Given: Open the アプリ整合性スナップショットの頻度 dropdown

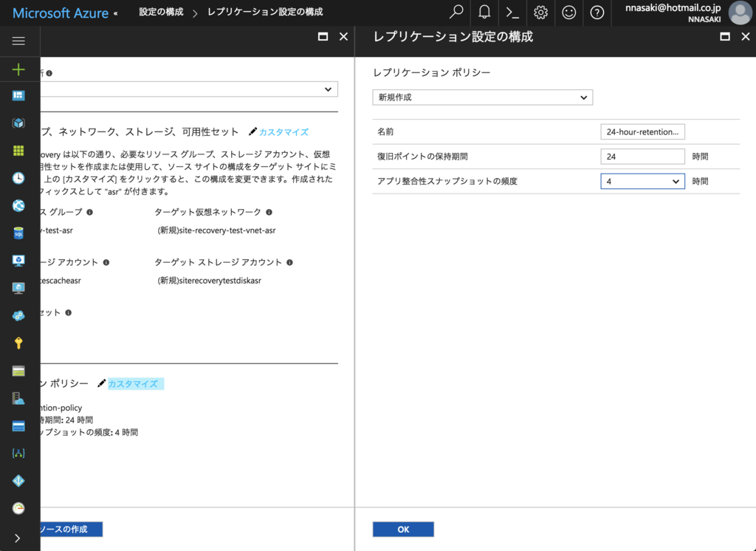Looking at the screenshot, I should (x=642, y=182).
